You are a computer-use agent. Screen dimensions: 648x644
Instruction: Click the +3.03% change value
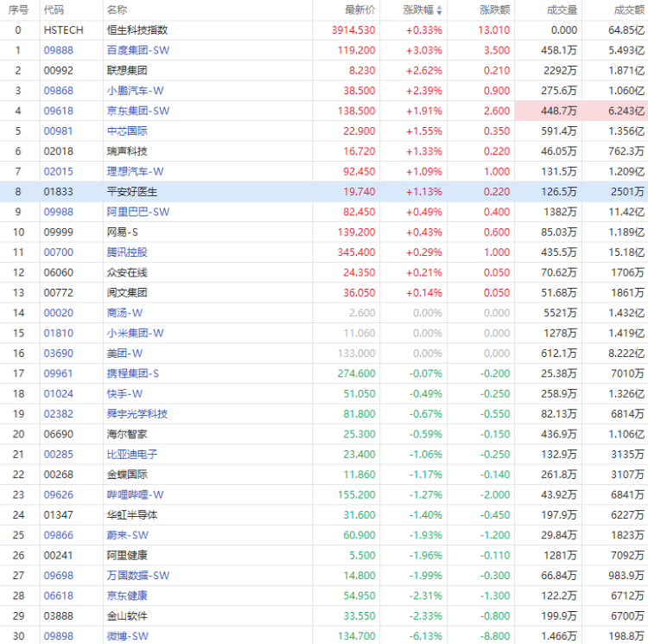[x=424, y=50]
